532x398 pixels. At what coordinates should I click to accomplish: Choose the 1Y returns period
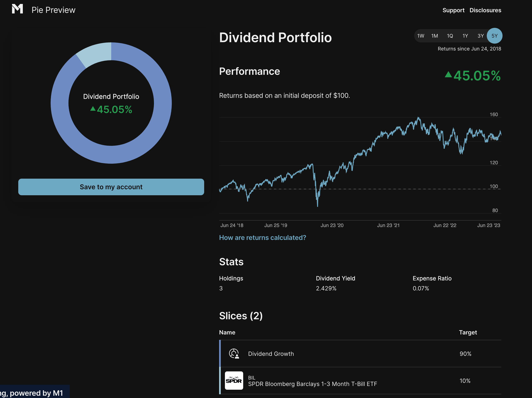click(x=465, y=36)
